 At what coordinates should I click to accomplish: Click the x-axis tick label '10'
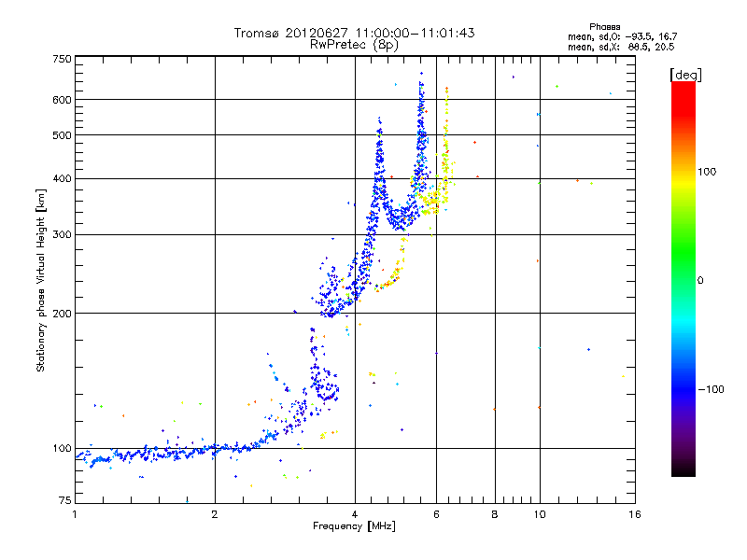pyautogui.click(x=540, y=514)
